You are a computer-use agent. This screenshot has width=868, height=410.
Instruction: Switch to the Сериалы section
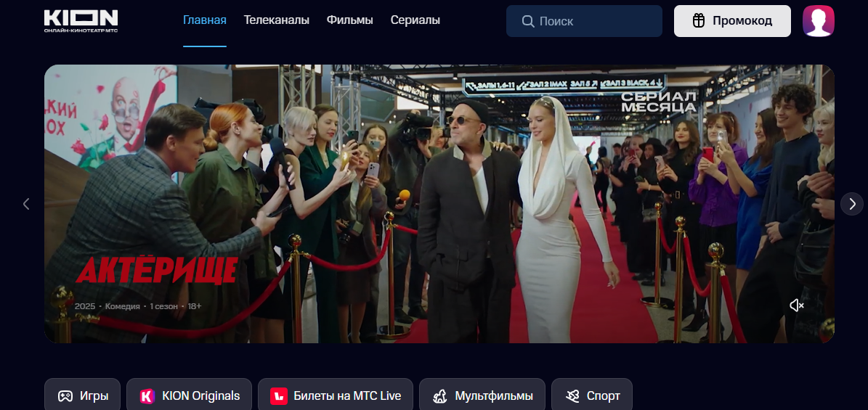tap(415, 20)
